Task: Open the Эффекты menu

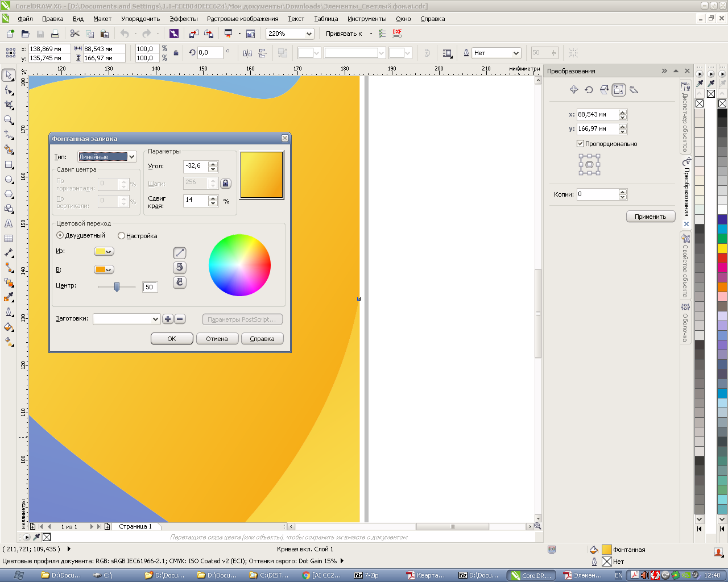Action: [x=184, y=19]
